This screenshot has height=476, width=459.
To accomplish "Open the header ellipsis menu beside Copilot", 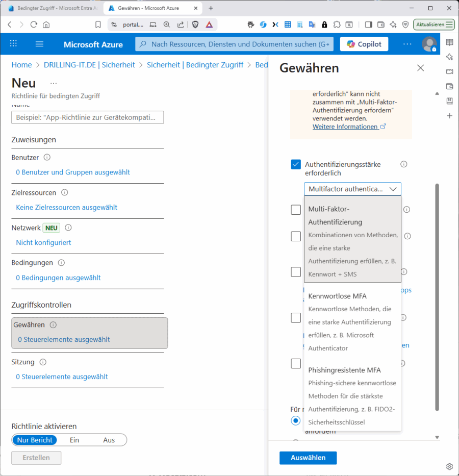I will [407, 44].
